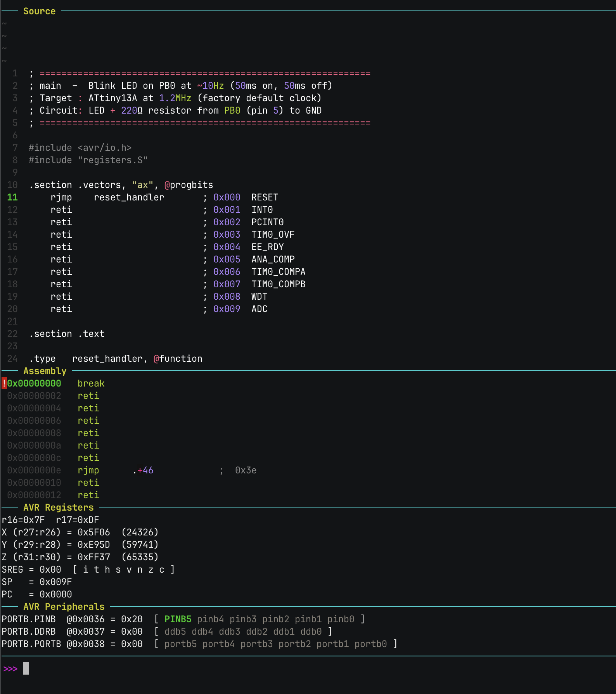Click the 0x000 RESET vector comment
This screenshot has height=694, width=616.
[241, 197]
